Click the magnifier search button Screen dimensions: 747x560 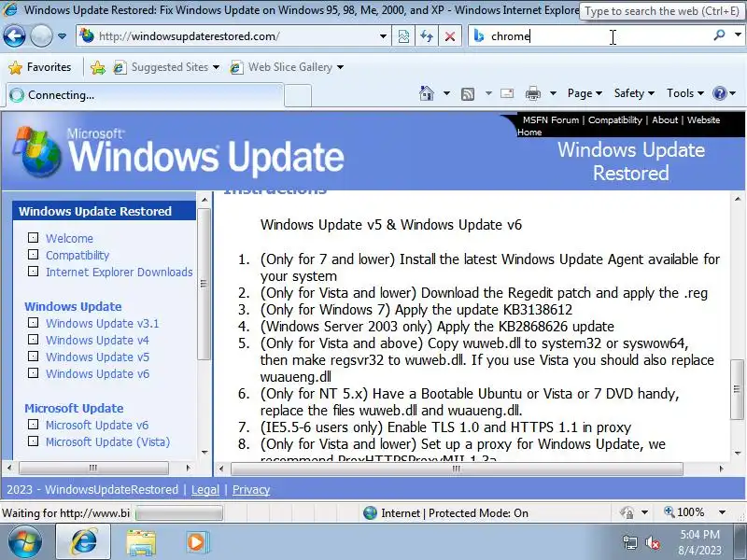click(719, 35)
